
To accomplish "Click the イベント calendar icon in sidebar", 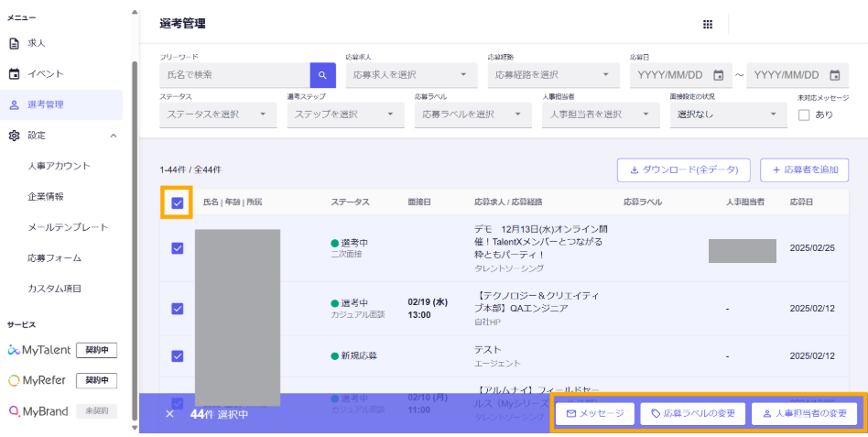I will pyautogui.click(x=14, y=74).
